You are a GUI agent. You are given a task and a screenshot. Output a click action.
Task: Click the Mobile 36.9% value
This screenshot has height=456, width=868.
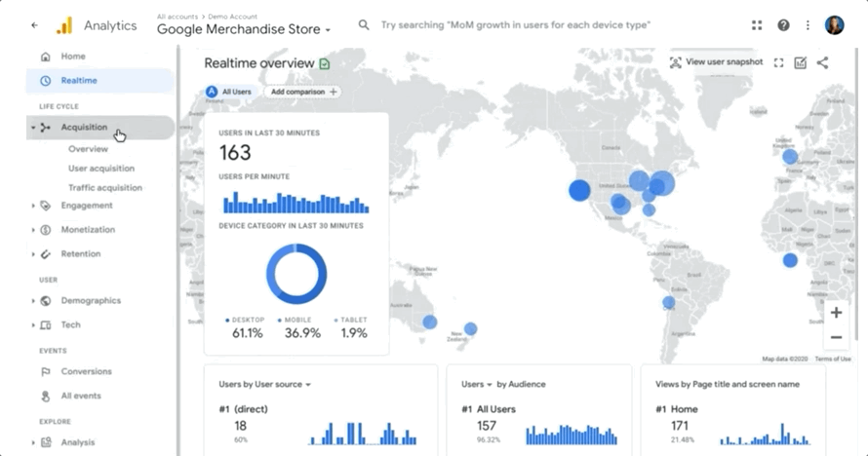coord(302,333)
